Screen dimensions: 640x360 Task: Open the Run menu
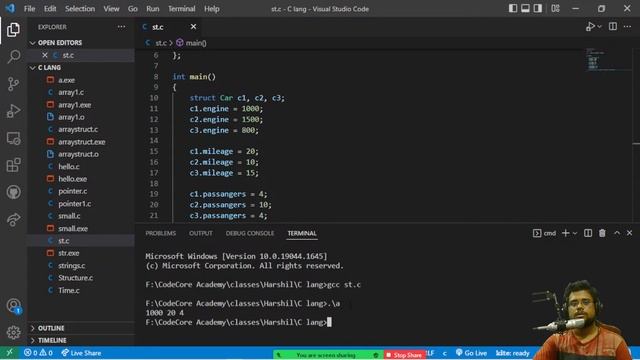pos(153,9)
